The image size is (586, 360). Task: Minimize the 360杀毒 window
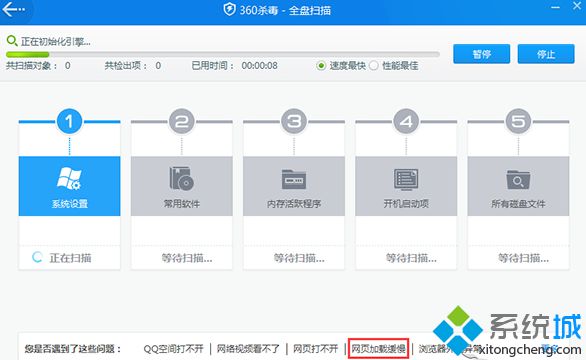(555, 7)
